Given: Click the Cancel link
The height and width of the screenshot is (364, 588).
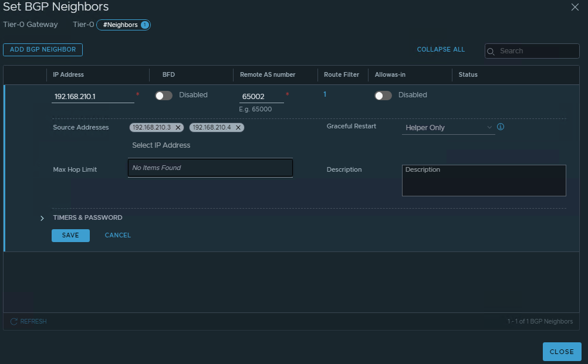Looking at the screenshot, I should tap(117, 236).
